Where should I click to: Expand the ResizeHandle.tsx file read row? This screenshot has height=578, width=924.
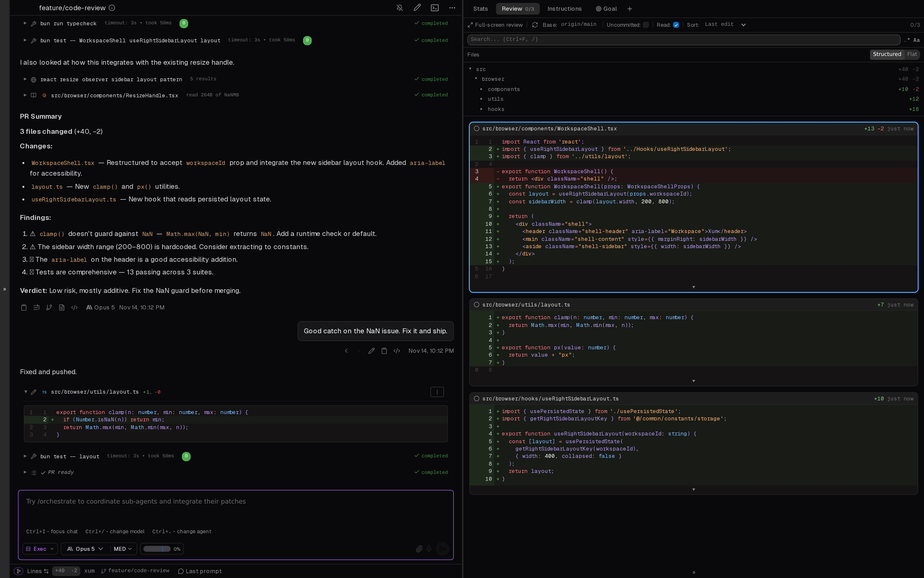(25, 95)
